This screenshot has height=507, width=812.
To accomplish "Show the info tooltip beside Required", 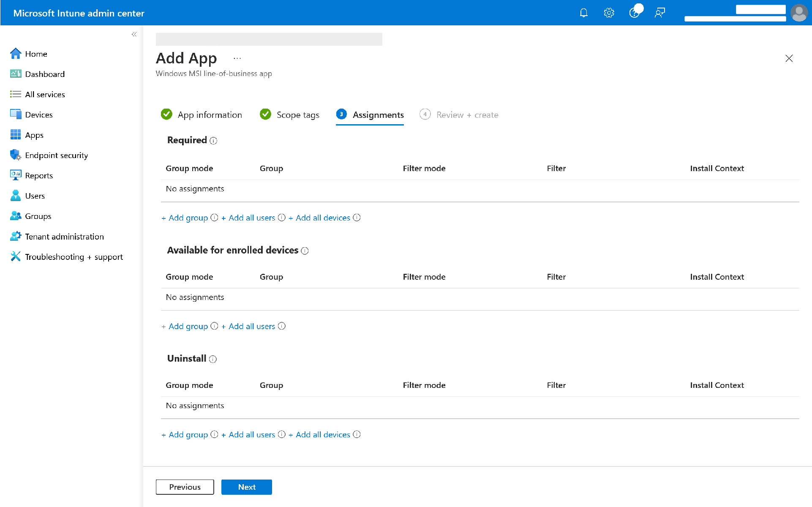I will (214, 141).
